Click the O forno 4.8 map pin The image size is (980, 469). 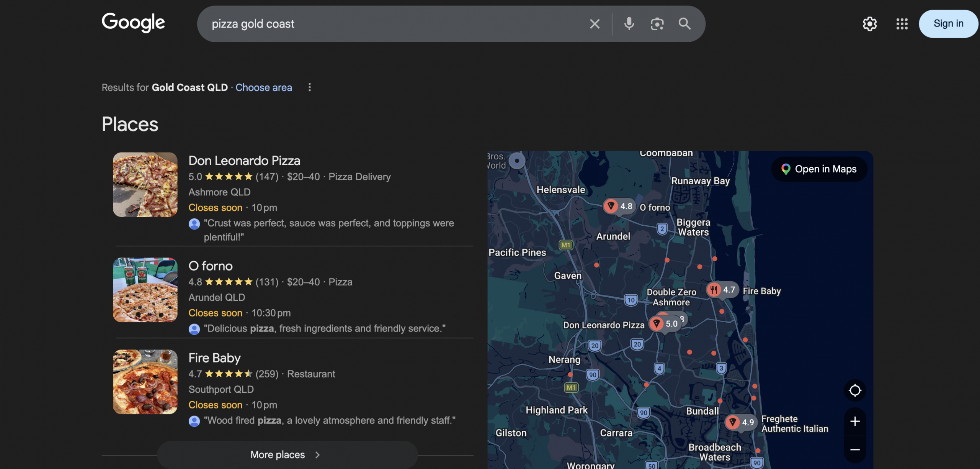point(619,206)
